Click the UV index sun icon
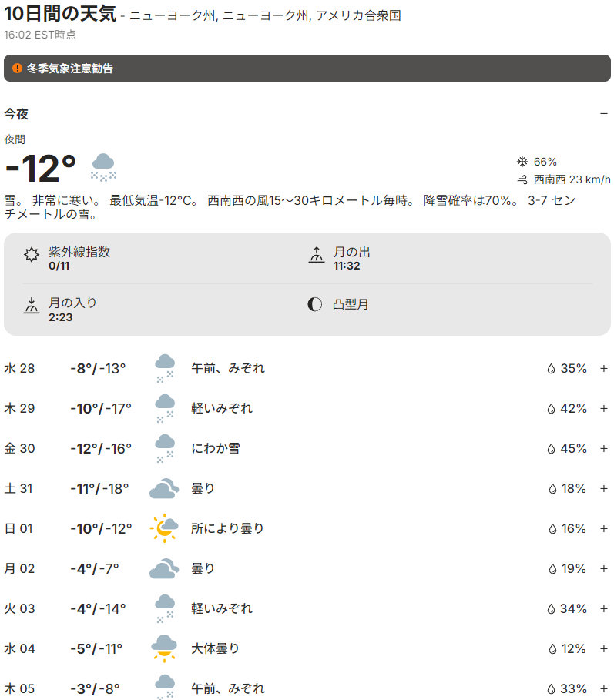The height and width of the screenshot is (700, 614). point(32,256)
